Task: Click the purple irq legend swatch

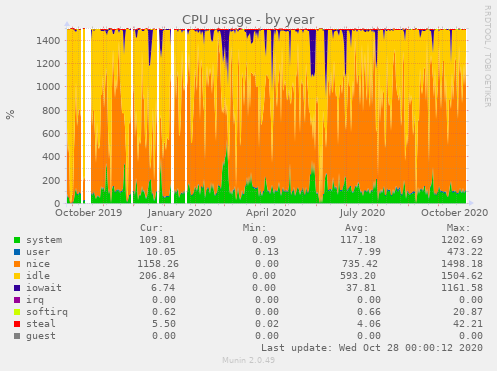Action: pyautogui.click(x=17, y=300)
